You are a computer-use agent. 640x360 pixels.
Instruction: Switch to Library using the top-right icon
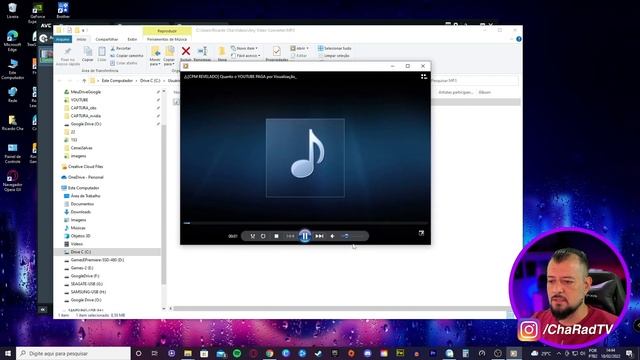424,76
